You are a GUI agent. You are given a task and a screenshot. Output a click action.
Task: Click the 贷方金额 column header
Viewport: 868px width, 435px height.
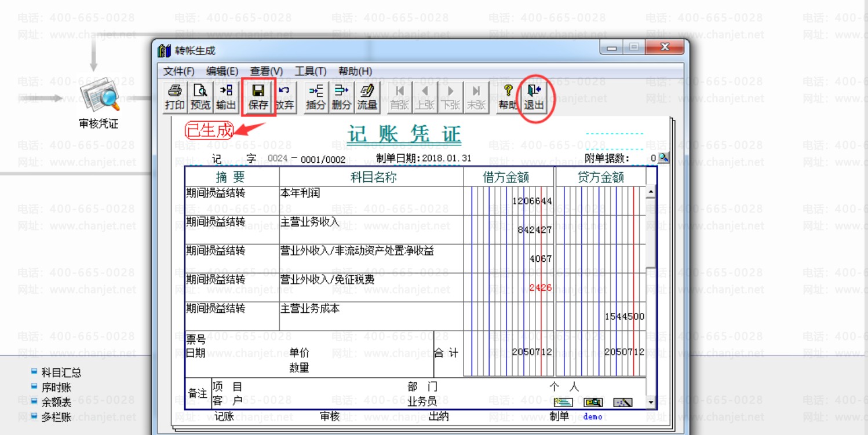tap(601, 177)
